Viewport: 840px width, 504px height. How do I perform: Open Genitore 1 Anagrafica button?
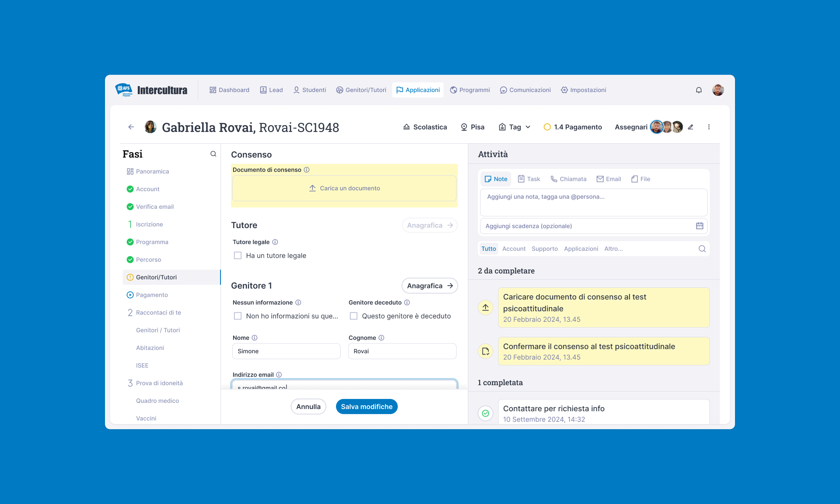coord(430,286)
